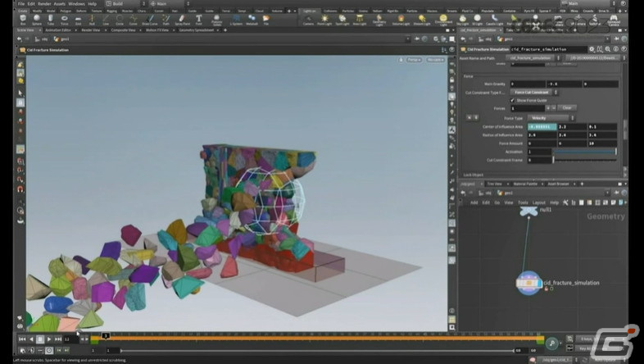This screenshot has height=364, width=644.
Task: Switch to the Material Palette tab
Action: click(525, 184)
